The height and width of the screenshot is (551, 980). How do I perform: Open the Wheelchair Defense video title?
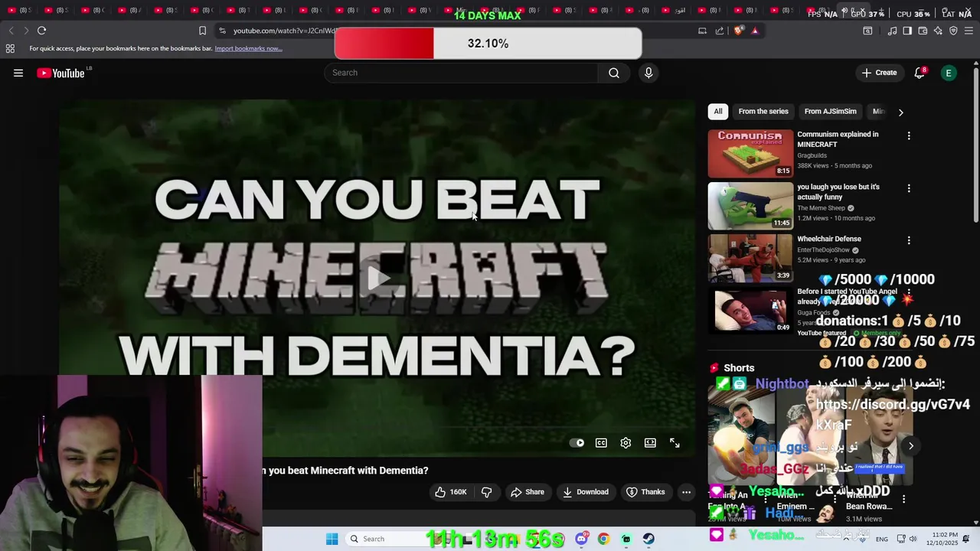tap(829, 239)
